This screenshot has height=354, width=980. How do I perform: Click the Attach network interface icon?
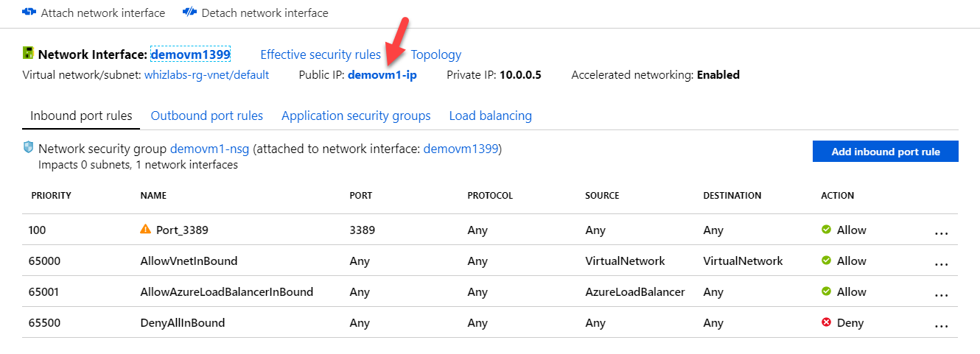coord(29,13)
